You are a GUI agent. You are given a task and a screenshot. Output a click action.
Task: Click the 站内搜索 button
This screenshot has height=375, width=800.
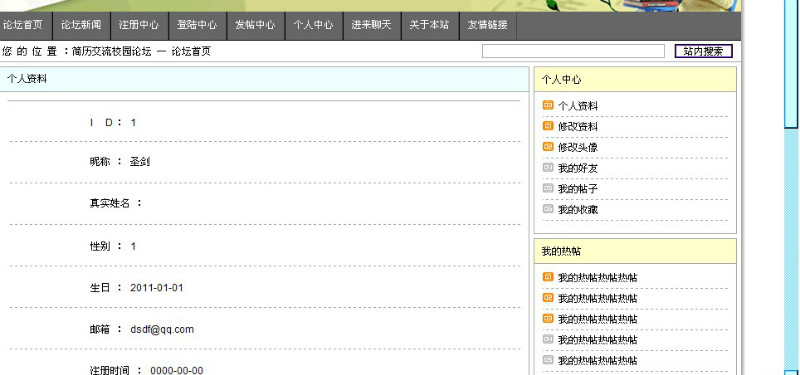(704, 51)
